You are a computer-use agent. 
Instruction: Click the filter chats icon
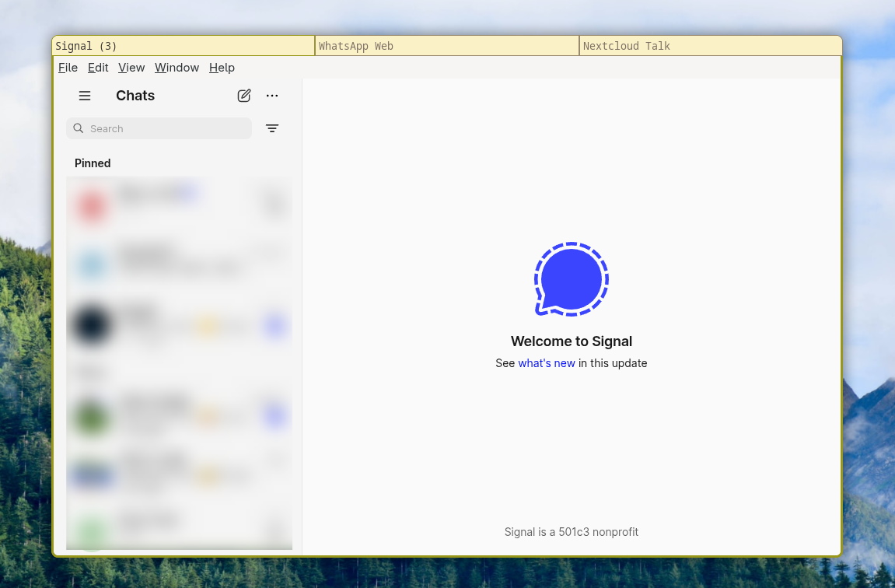click(x=272, y=128)
